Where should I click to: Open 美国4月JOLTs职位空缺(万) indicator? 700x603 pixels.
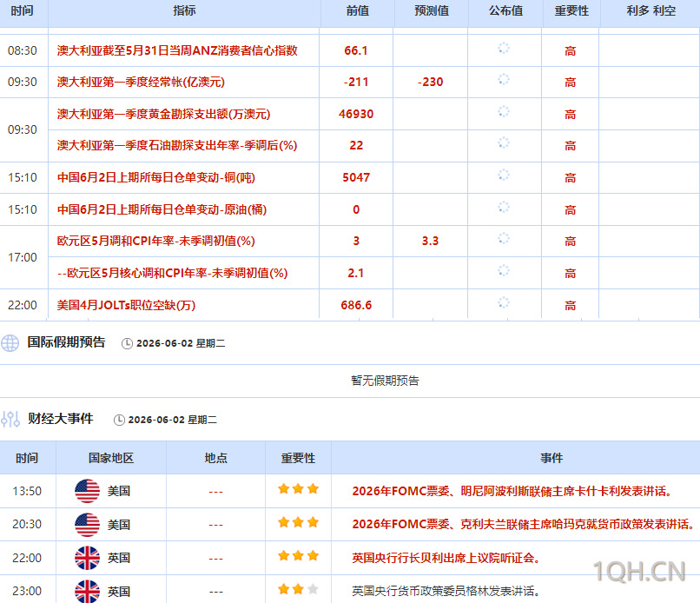pos(126,305)
